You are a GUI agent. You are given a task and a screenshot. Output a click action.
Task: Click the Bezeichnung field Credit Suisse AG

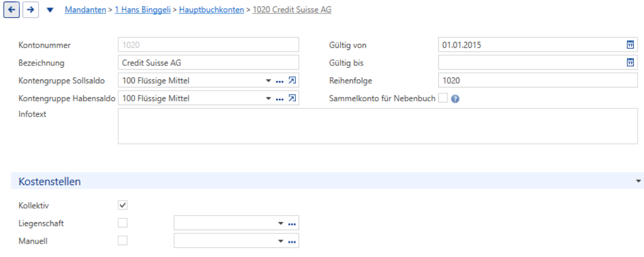(208, 63)
